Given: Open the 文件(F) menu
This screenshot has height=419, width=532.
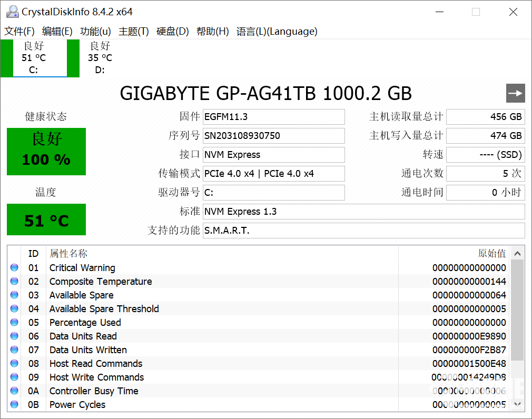Looking at the screenshot, I should pyautogui.click(x=19, y=32).
